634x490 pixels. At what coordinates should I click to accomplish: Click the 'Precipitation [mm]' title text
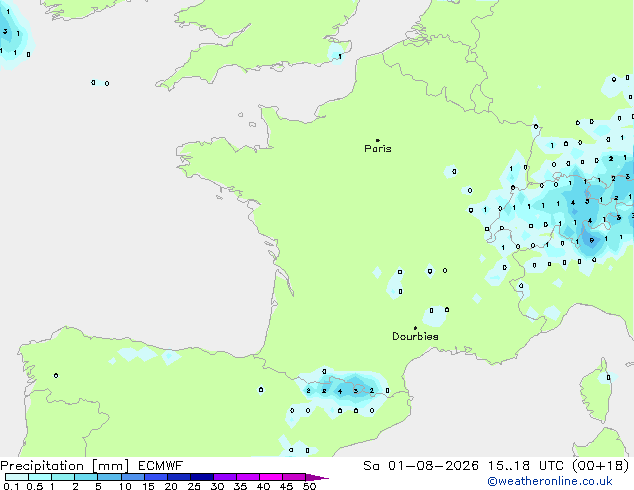coord(65,466)
